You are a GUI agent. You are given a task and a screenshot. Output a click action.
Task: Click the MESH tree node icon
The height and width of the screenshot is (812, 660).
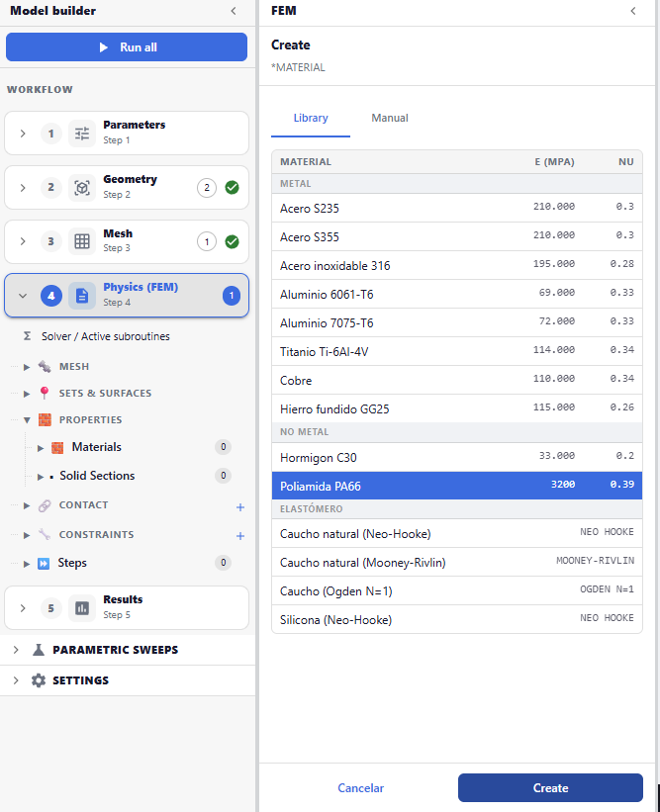click(x=45, y=367)
